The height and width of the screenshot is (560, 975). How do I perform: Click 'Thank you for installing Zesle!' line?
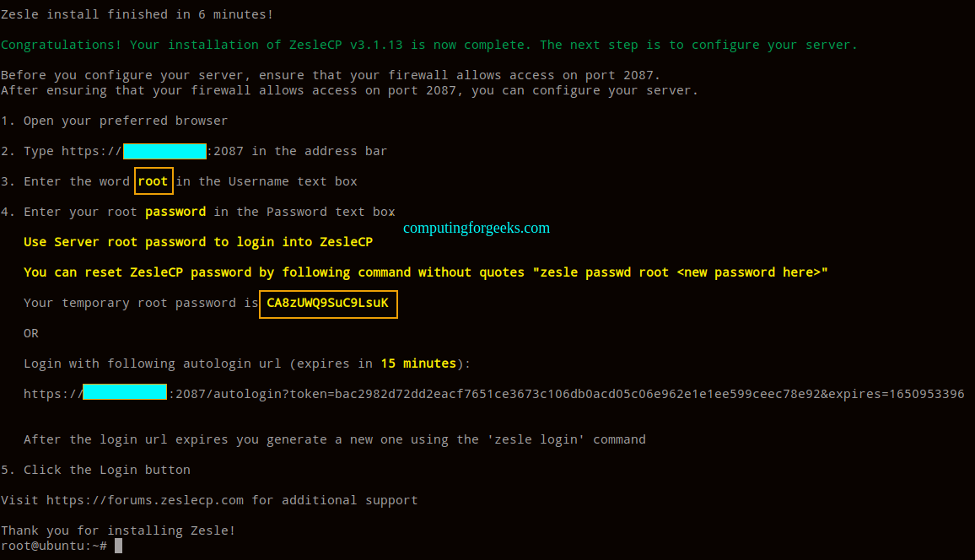[118, 530]
